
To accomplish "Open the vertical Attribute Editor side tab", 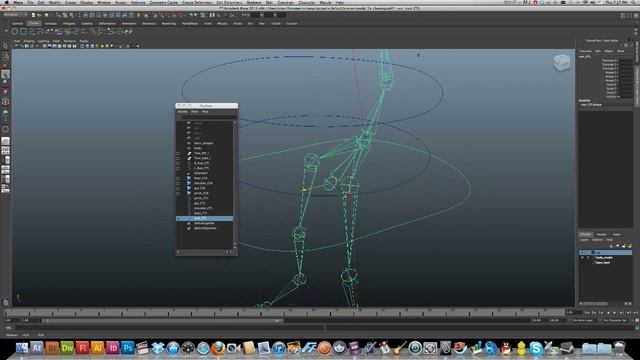I will point(637,52).
